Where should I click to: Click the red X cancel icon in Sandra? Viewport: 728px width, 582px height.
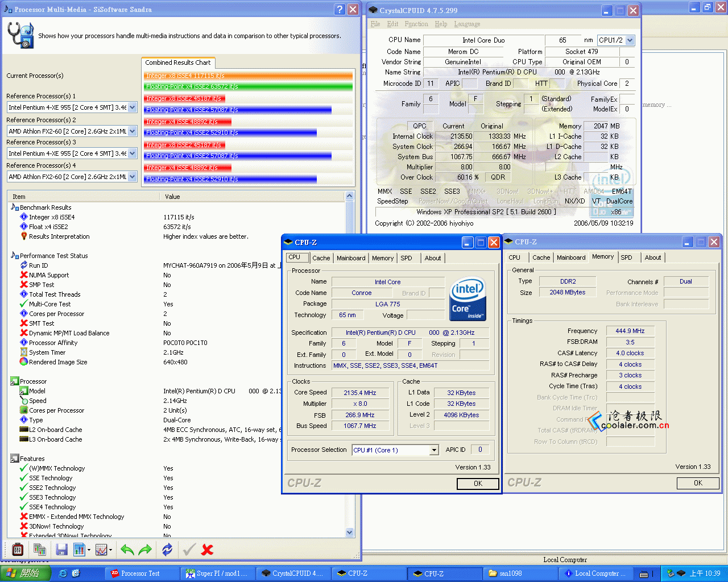pos(208,550)
